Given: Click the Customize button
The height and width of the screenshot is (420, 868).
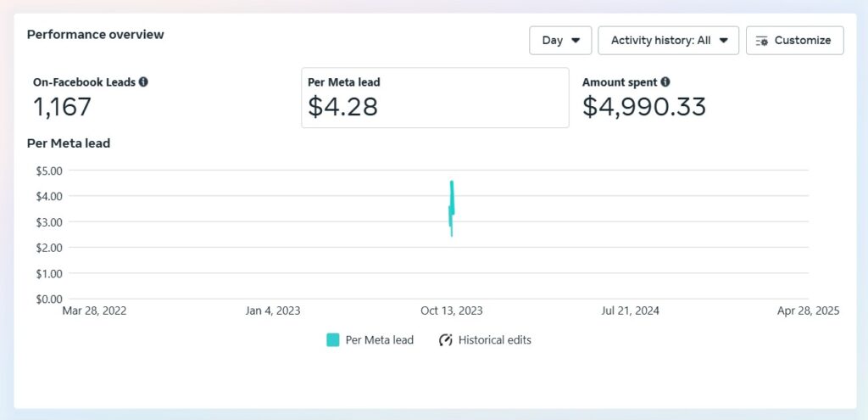Looking at the screenshot, I should point(795,41).
